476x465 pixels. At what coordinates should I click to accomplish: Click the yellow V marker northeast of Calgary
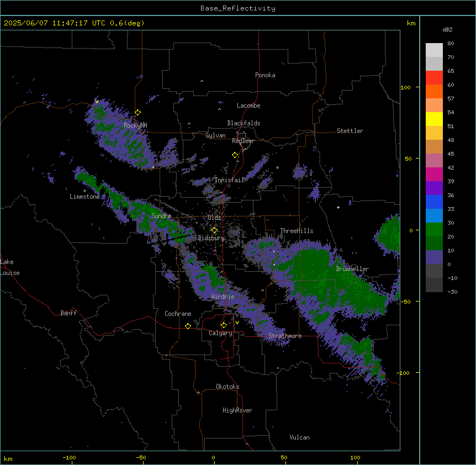click(237, 323)
